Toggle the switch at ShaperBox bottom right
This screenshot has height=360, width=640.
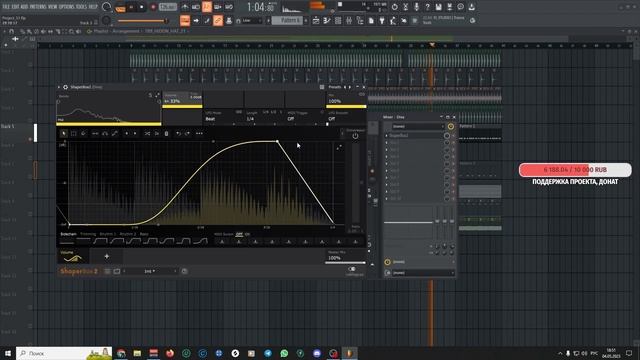(352, 269)
